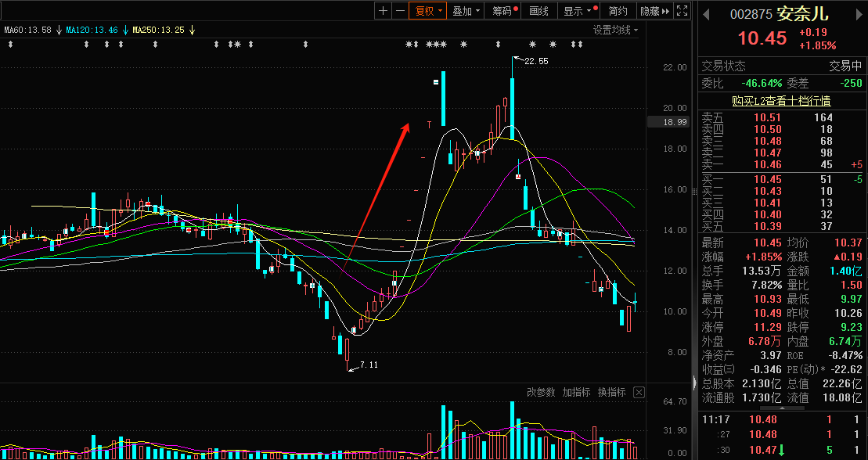Toggle the 简约 simple mode

coord(618,10)
